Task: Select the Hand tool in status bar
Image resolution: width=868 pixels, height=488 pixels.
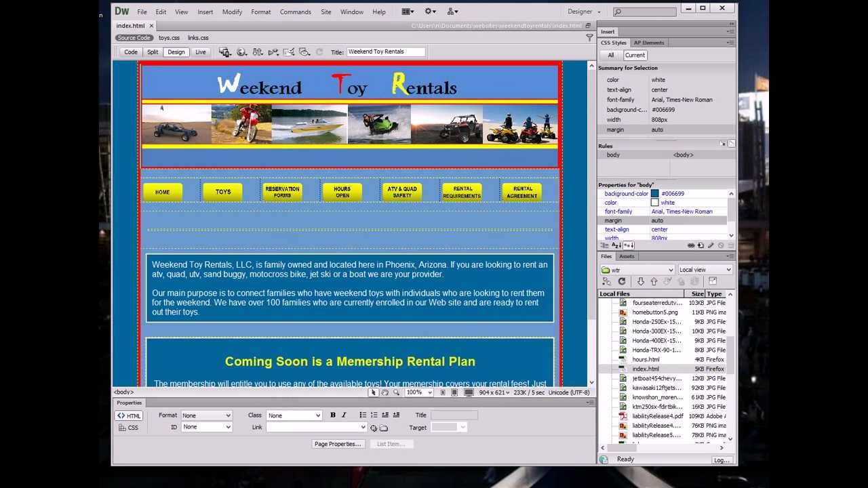Action: (384, 392)
